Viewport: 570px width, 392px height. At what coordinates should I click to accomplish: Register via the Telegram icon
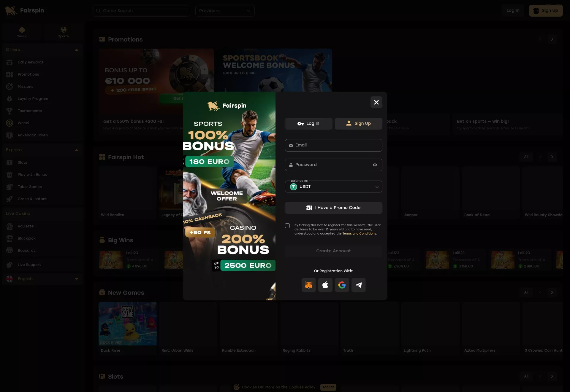(x=359, y=285)
